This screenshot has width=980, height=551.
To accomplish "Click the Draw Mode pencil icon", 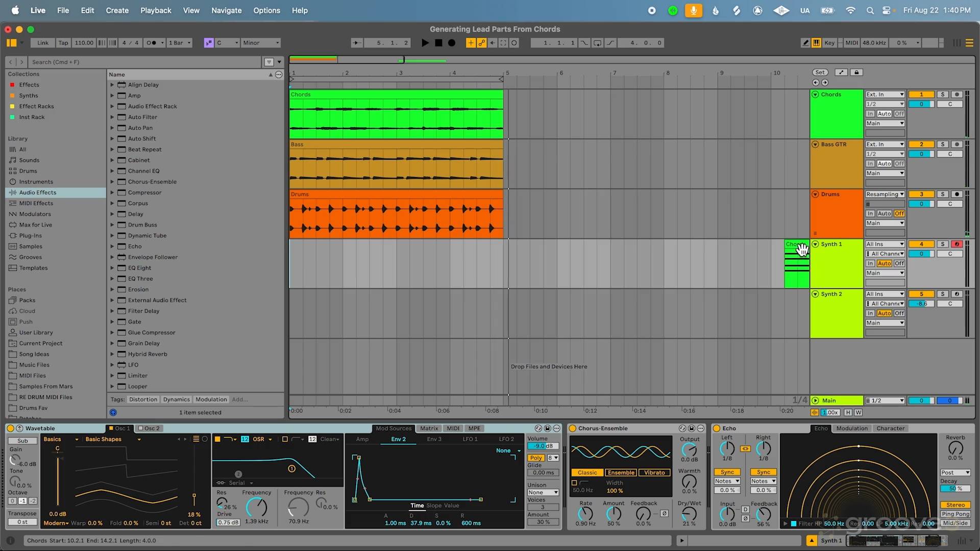I will click(805, 43).
